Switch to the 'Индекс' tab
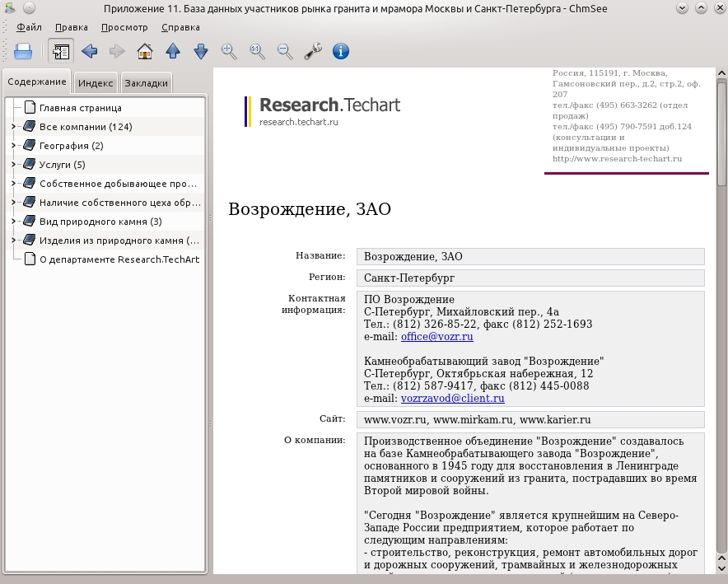728x584 pixels. click(x=96, y=83)
